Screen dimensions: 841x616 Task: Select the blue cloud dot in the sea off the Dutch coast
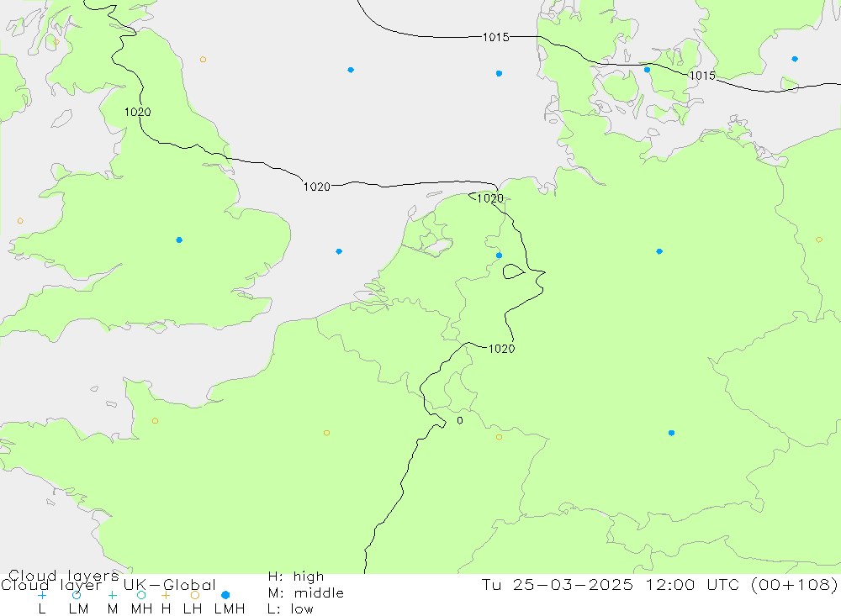point(339,251)
